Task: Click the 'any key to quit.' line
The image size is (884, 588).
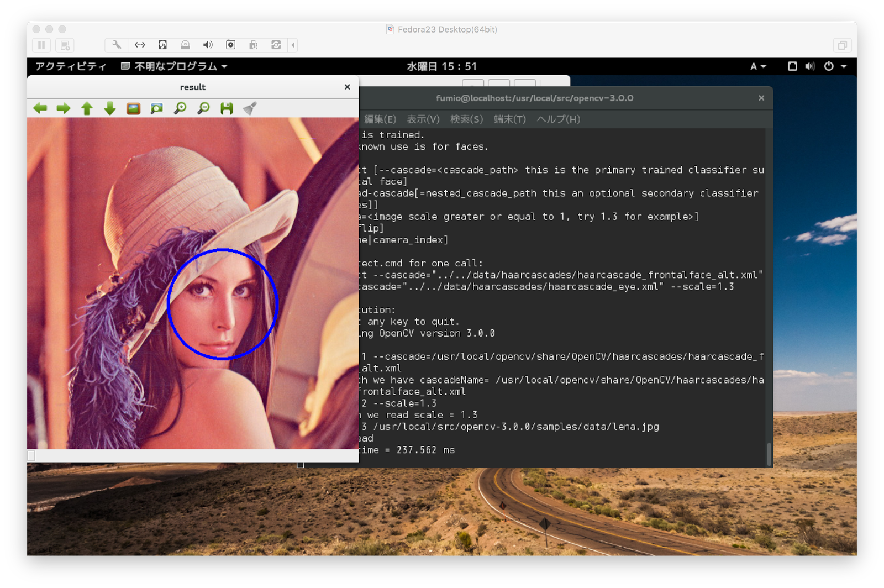Action: (409, 322)
